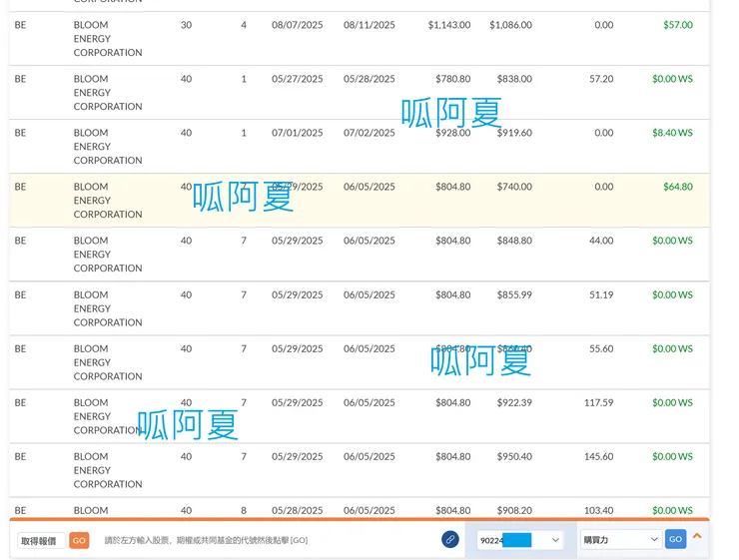Image resolution: width=739 pixels, height=560 pixels.
Task: Click the 08/07/2025 date cell
Action: click(297, 25)
